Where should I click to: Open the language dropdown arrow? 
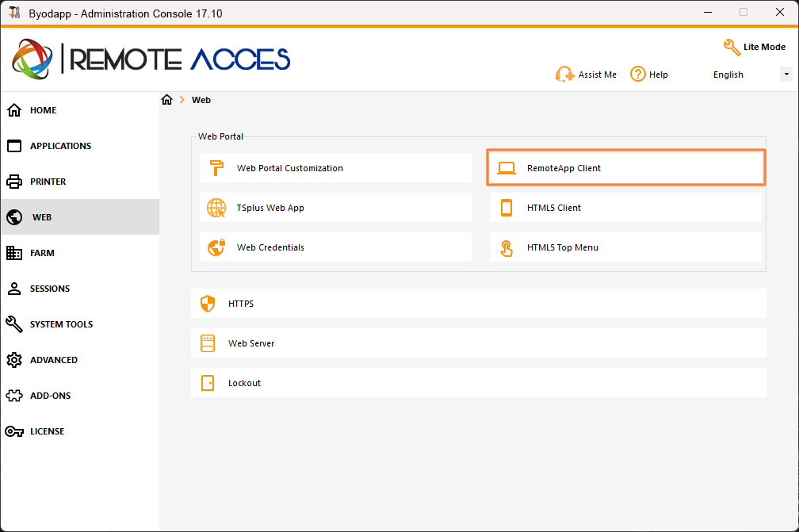coord(786,75)
